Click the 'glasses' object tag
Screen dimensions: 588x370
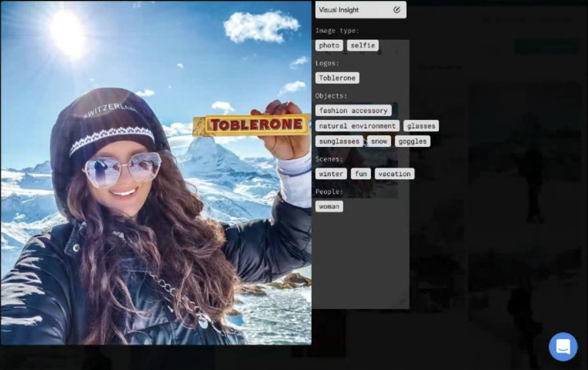pyautogui.click(x=421, y=126)
